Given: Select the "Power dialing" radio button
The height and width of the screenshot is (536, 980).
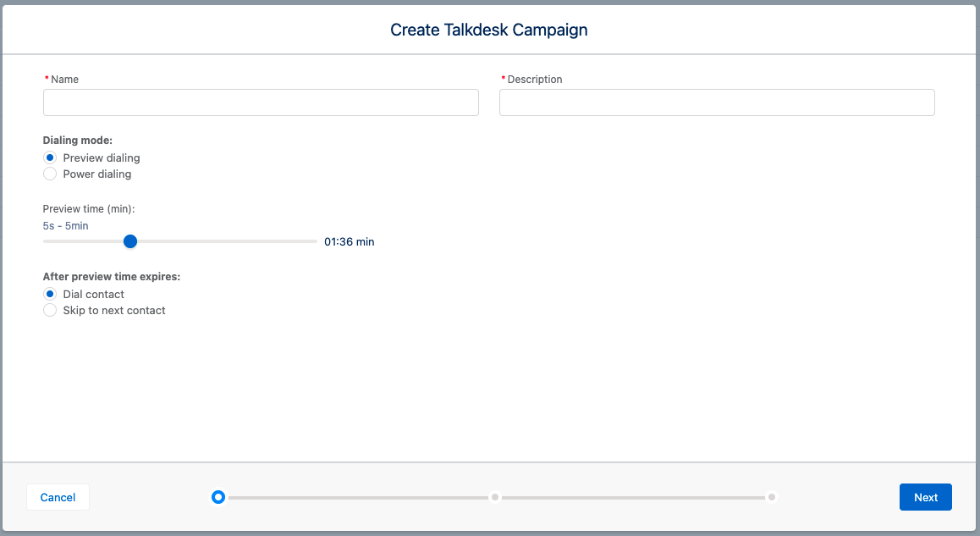Looking at the screenshot, I should click(x=49, y=174).
